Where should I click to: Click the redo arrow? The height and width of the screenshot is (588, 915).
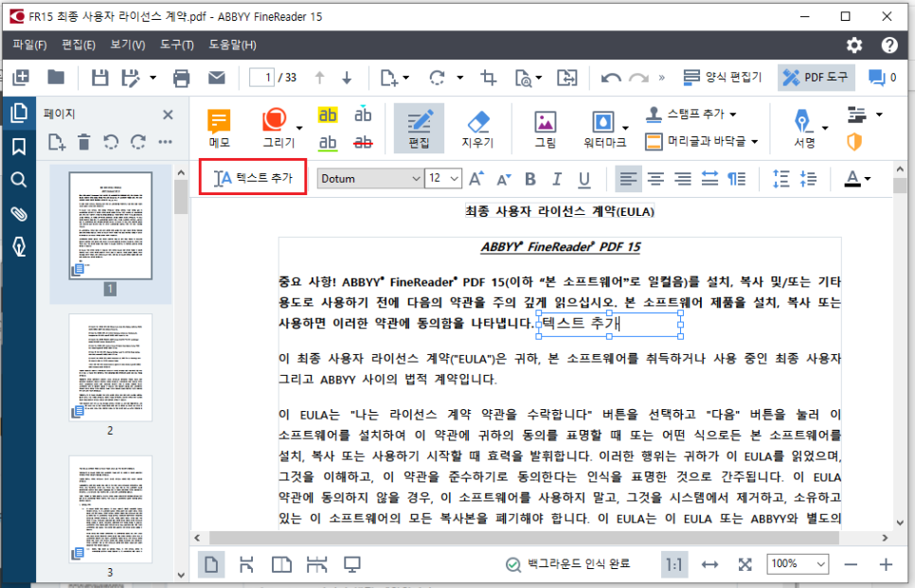[x=639, y=78]
